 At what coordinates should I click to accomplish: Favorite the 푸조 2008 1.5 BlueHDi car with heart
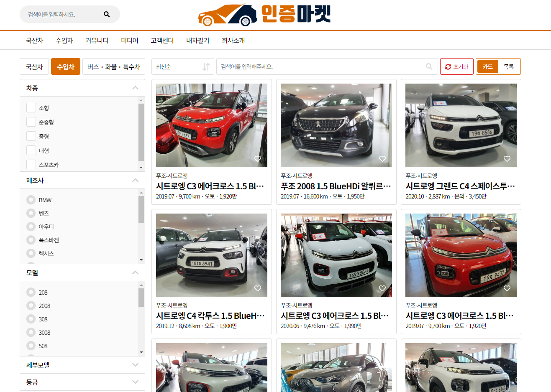point(382,159)
